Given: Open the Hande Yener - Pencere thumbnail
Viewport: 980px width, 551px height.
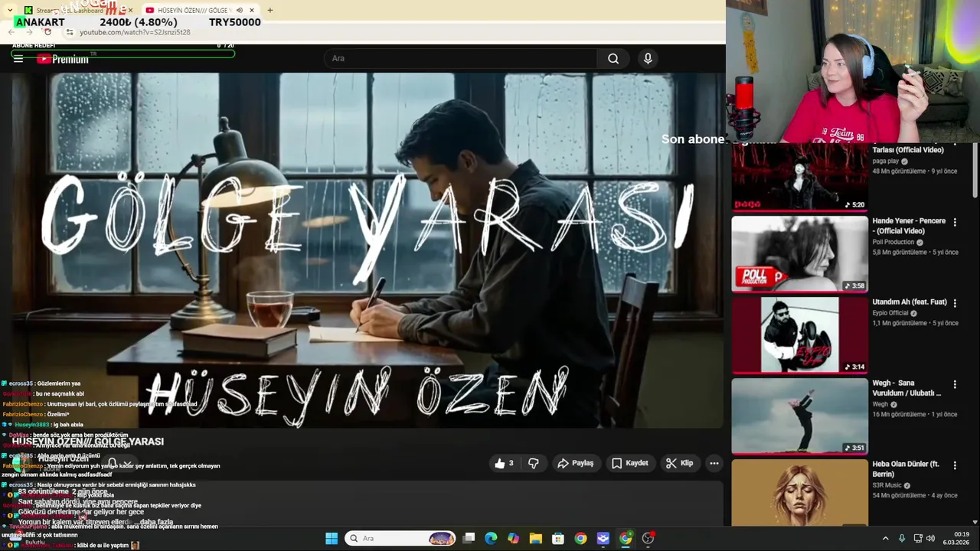Looking at the screenshot, I should click(799, 253).
